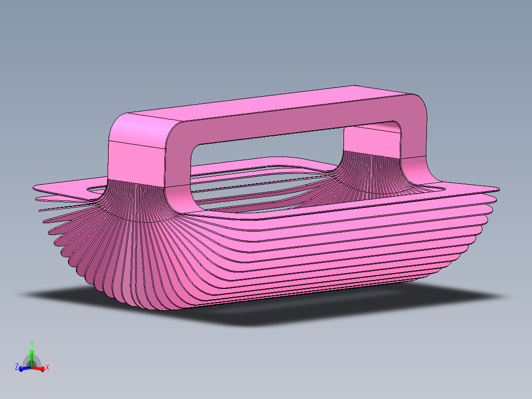Click the XYZ orientation triad

(x=32, y=357)
